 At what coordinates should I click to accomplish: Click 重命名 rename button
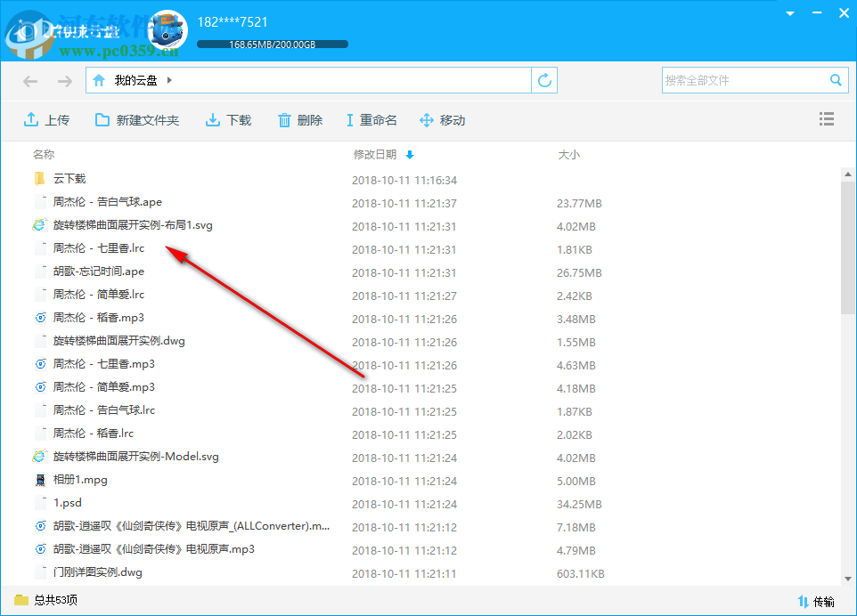371,120
